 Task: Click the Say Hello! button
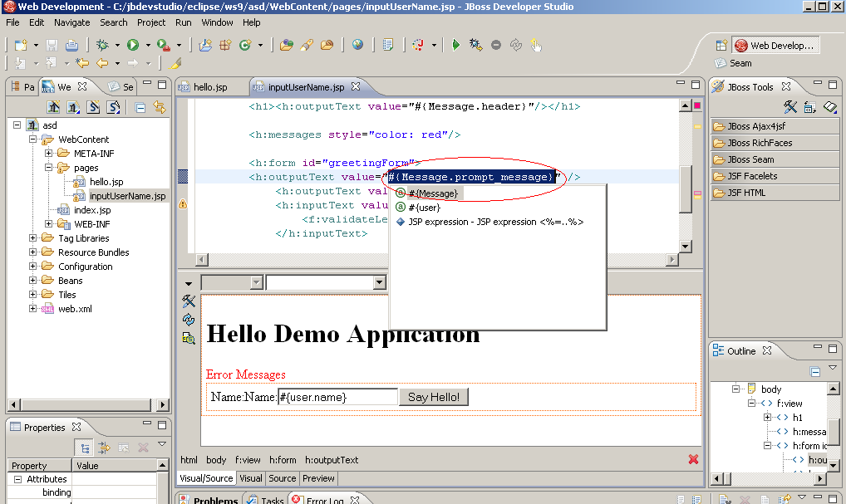click(x=433, y=397)
